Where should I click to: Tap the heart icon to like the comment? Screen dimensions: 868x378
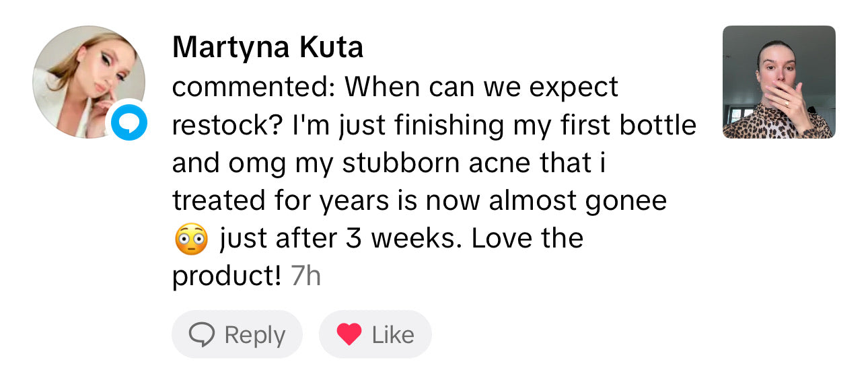(x=349, y=334)
